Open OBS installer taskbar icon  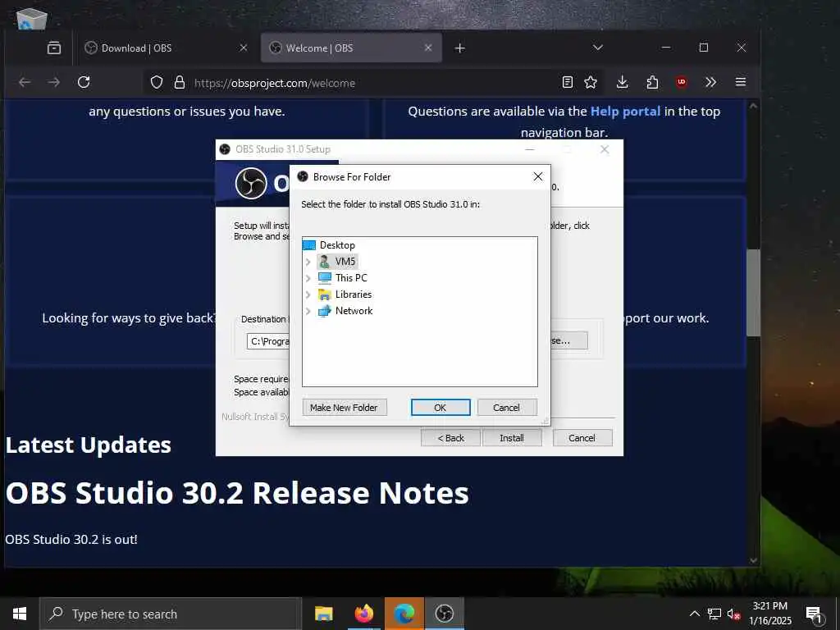444,614
